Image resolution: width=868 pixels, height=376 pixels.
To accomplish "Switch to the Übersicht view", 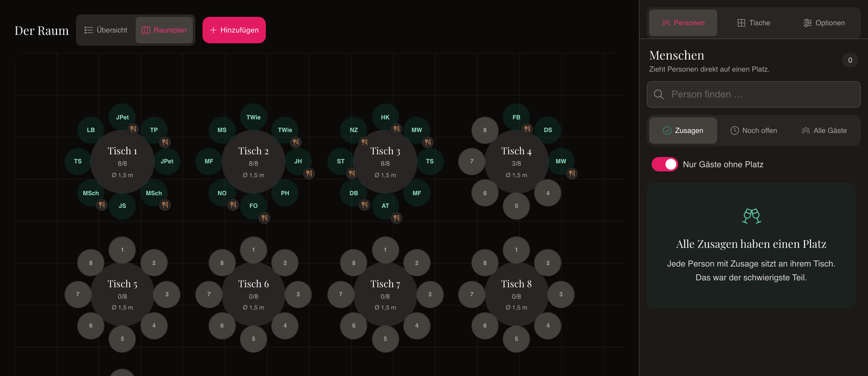I will click(x=106, y=30).
